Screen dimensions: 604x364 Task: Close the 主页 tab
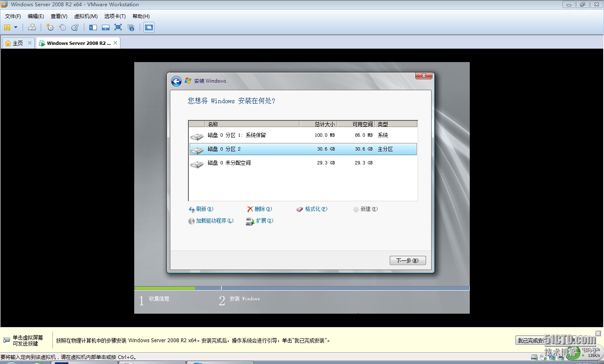30,43
